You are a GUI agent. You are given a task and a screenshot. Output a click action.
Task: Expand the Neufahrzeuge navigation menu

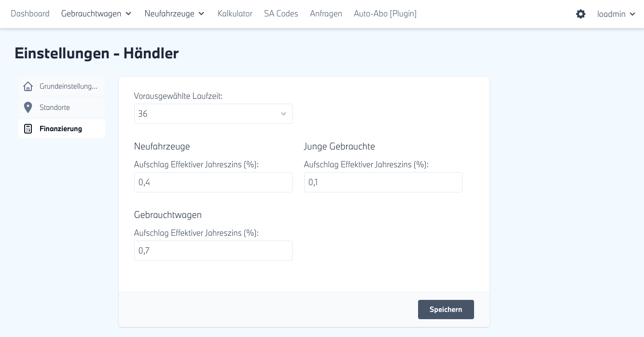click(x=174, y=13)
